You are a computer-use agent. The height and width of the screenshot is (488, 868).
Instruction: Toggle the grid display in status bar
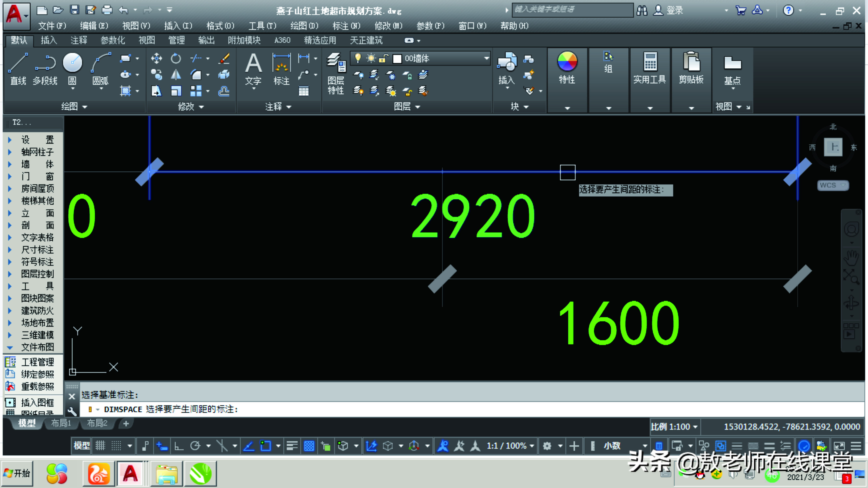click(100, 446)
